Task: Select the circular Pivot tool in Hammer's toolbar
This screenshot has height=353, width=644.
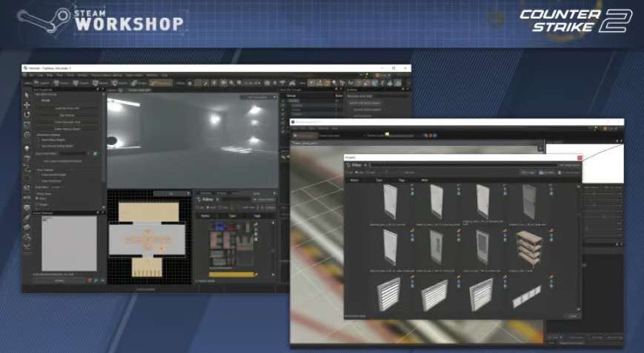Action: 27,135
